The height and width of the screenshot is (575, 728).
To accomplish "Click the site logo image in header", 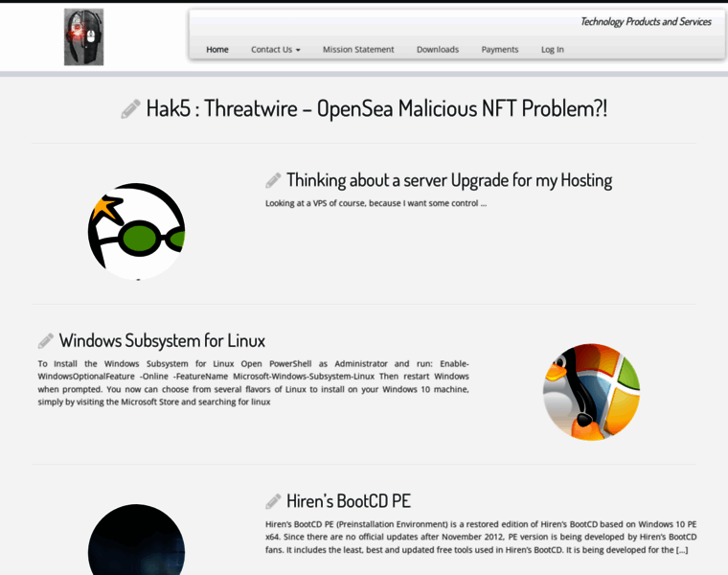I will (x=83, y=36).
